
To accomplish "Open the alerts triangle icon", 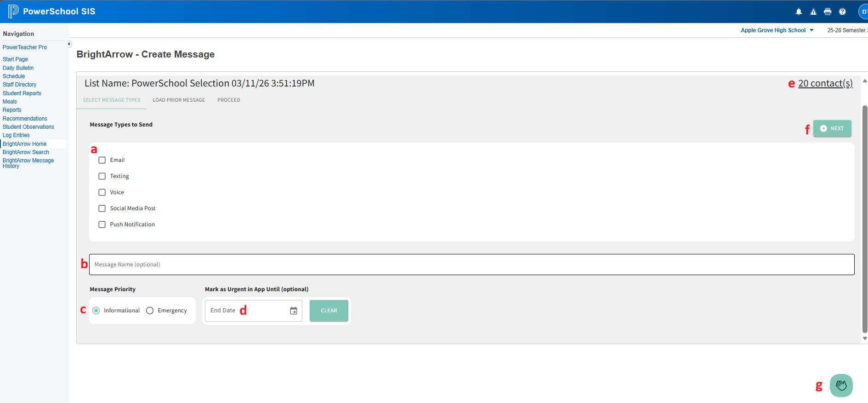I will coord(813,12).
